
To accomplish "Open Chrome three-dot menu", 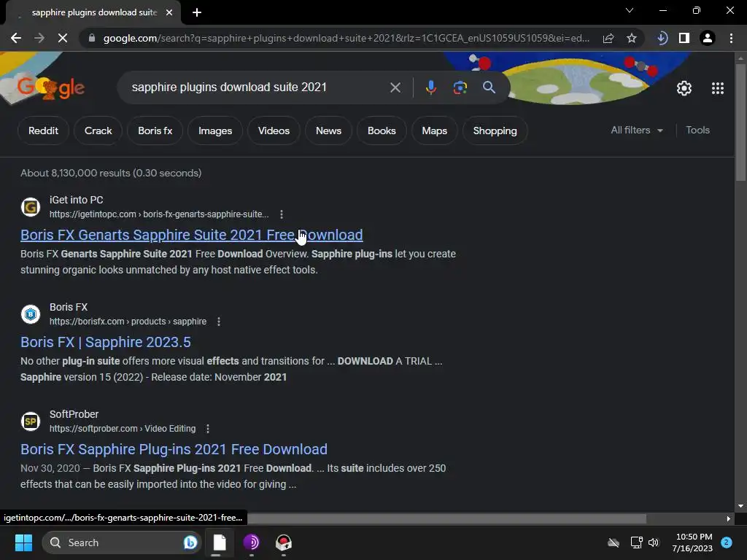I will (731, 38).
